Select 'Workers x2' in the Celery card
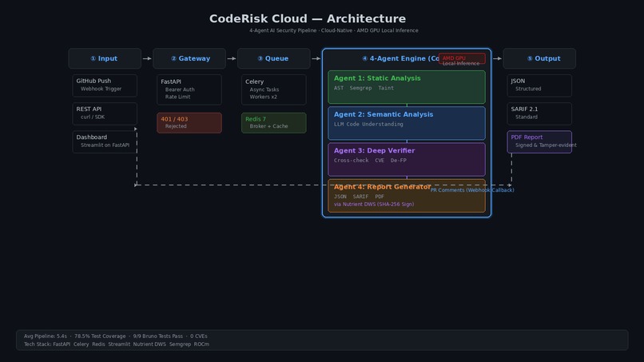 (x=263, y=97)
